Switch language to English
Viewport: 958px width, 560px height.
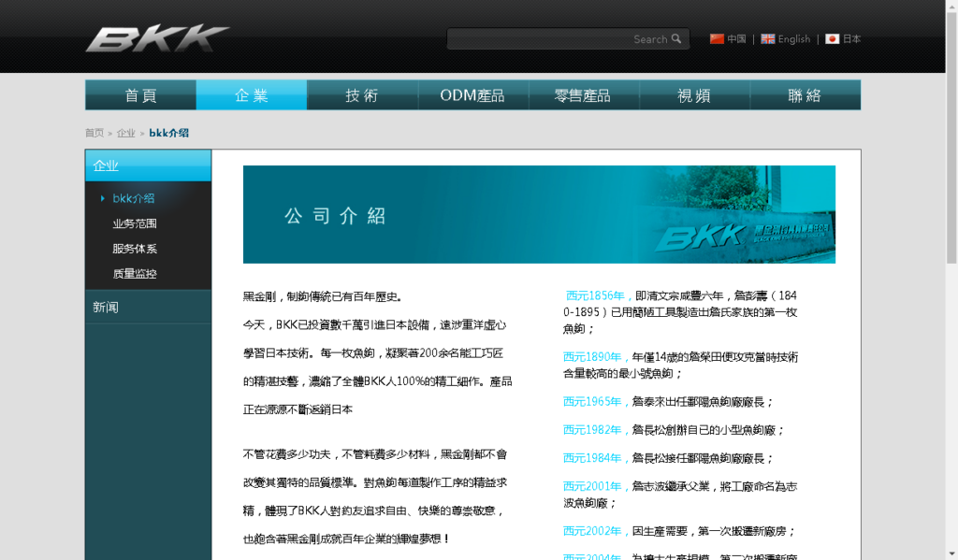(793, 39)
